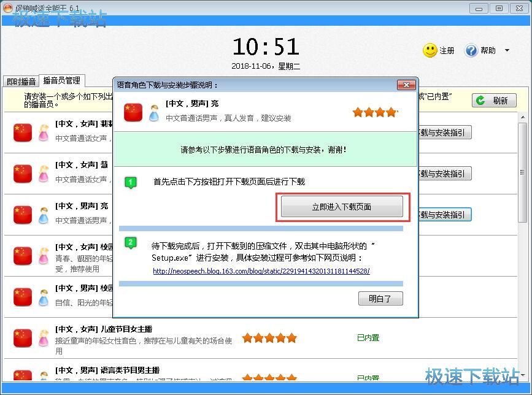Click the 刷新 refresh button
Image resolution: width=532 pixels, height=395 pixels.
click(494, 101)
